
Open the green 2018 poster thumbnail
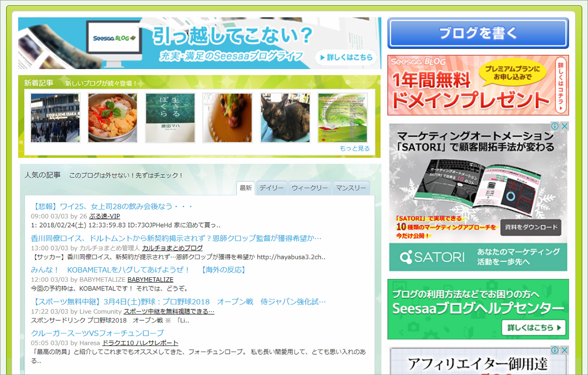(342, 118)
